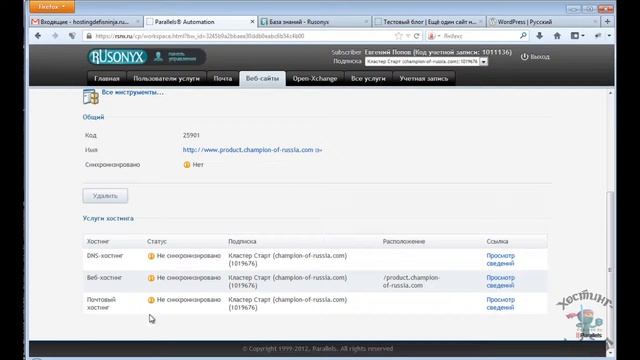
Task: Click the warning status icon in Веб-хостинг row
Action: click(151, 278)
